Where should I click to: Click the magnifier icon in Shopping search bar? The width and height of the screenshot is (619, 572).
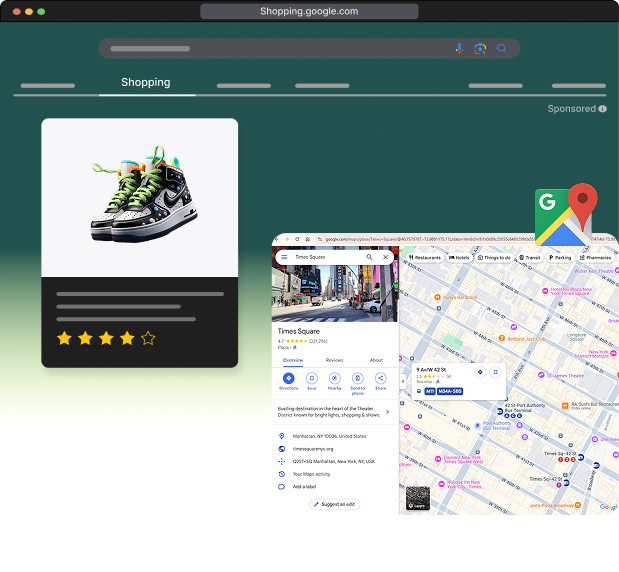coord(501,49)
